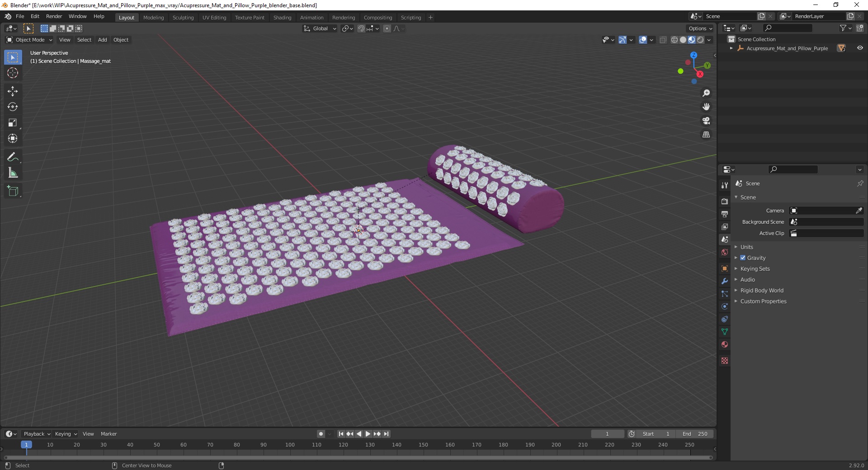
Task: Open the viewport Add menu
Action: pos(103,40)
